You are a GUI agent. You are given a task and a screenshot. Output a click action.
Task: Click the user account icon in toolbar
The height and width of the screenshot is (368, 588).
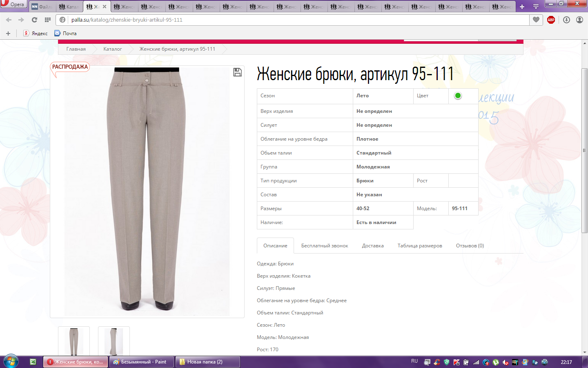579,20
